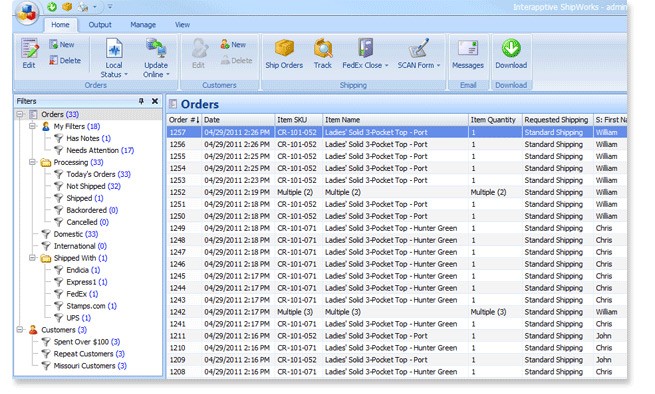Image resolution: width=655 pixels, height=394 pixels.
Task: Sort by Requested Shipping column header
Action: pyautogui.click(x=557, y=120)
